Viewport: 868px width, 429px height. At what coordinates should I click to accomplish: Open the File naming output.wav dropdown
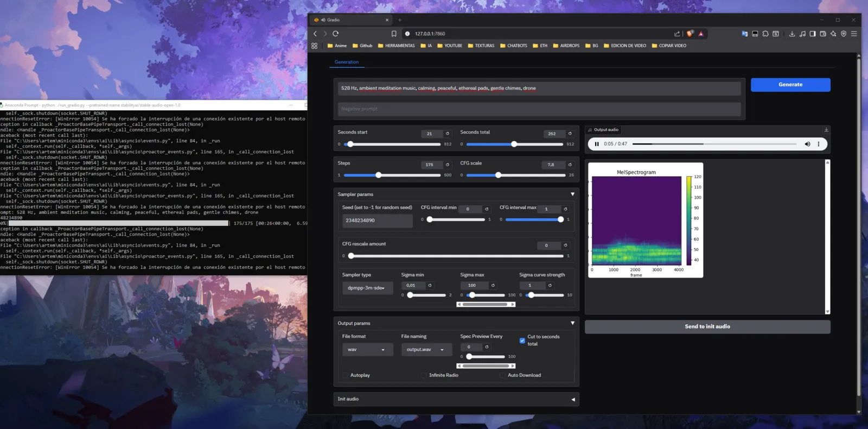[426, 350]
